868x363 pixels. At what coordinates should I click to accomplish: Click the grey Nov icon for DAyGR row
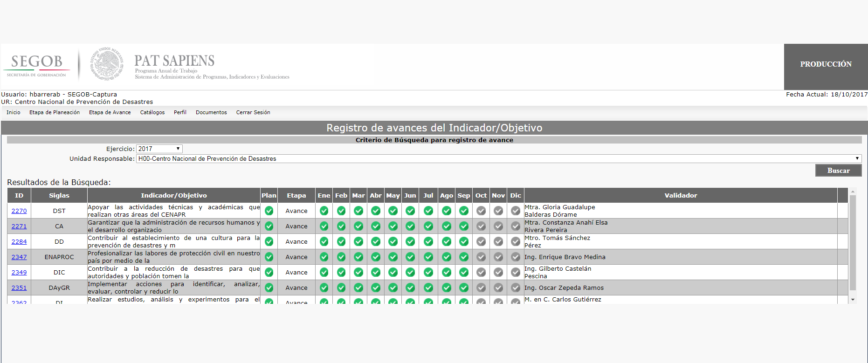pyautogui.click(x=498, y=288)
